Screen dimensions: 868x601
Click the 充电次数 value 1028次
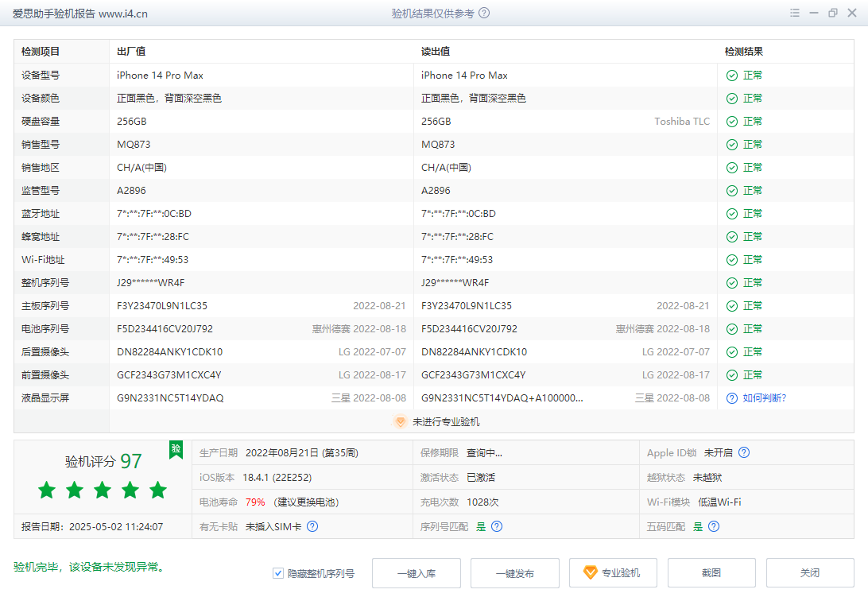coord(482,502)
